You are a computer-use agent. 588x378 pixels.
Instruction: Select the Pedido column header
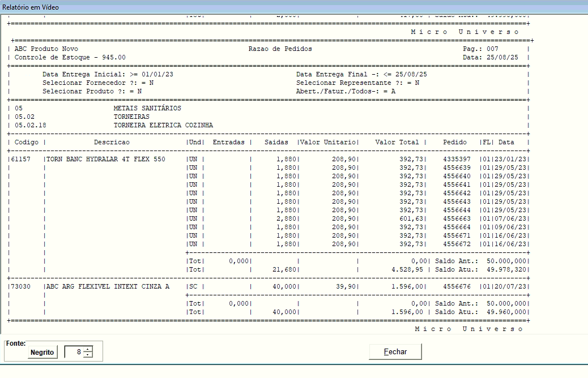[x=455, y=143]
